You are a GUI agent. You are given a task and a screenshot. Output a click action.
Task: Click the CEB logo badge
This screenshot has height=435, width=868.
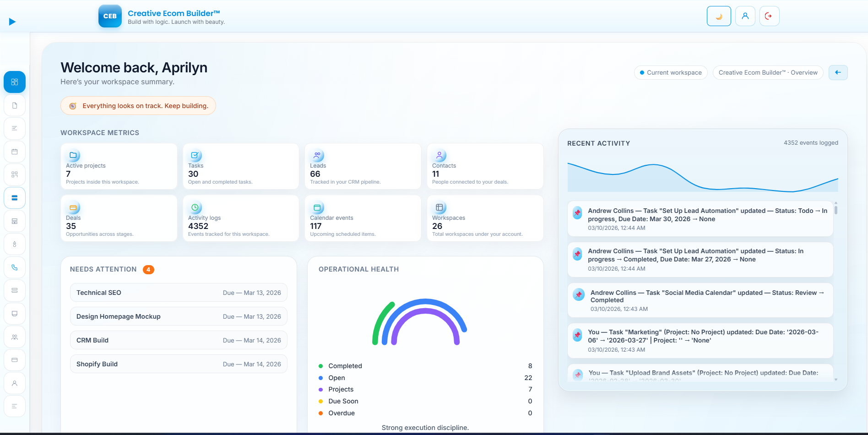(x=109, y=16)
